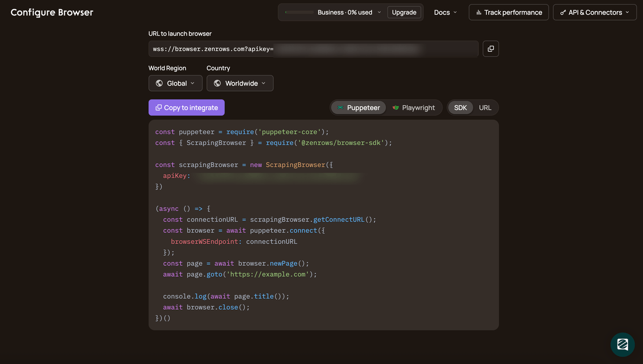
Task: Click the Playwright logo icon
Action: (x=396, y=107)
